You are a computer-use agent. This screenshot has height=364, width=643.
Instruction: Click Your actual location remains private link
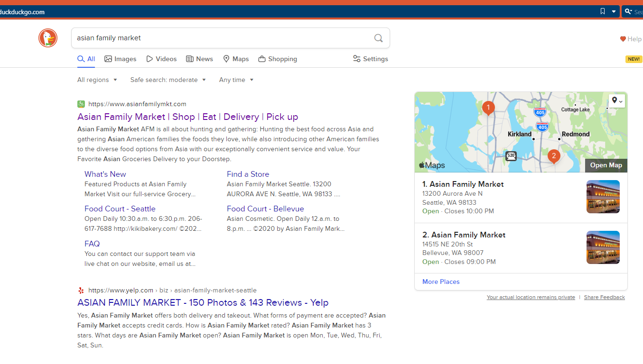531,297
